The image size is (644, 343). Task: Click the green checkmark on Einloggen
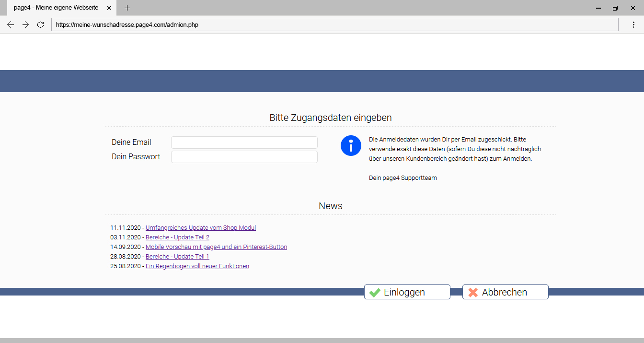pyautogui.click(x=375, y=292)
